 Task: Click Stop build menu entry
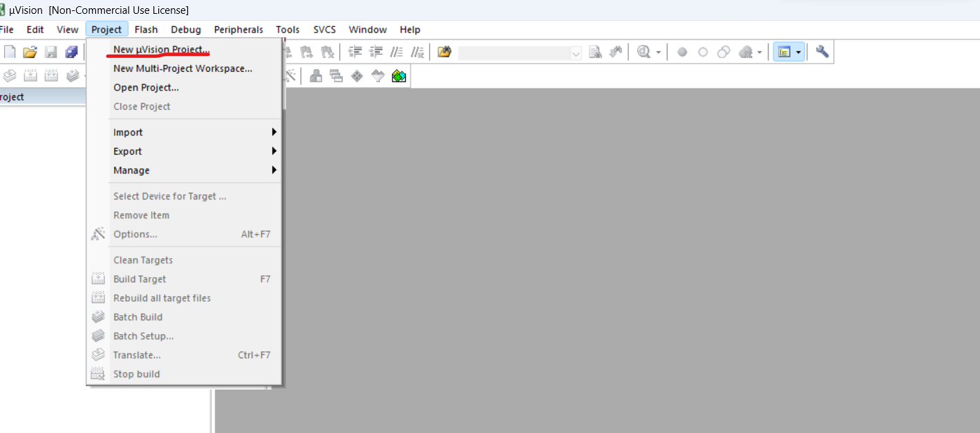(x=185, y=374)
